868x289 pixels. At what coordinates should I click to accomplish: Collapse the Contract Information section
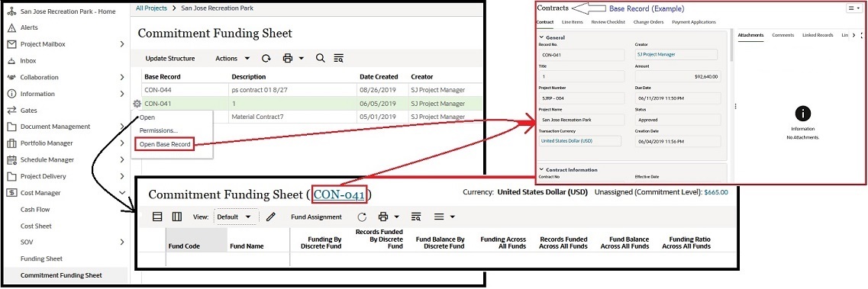click(x=542, y=169)
